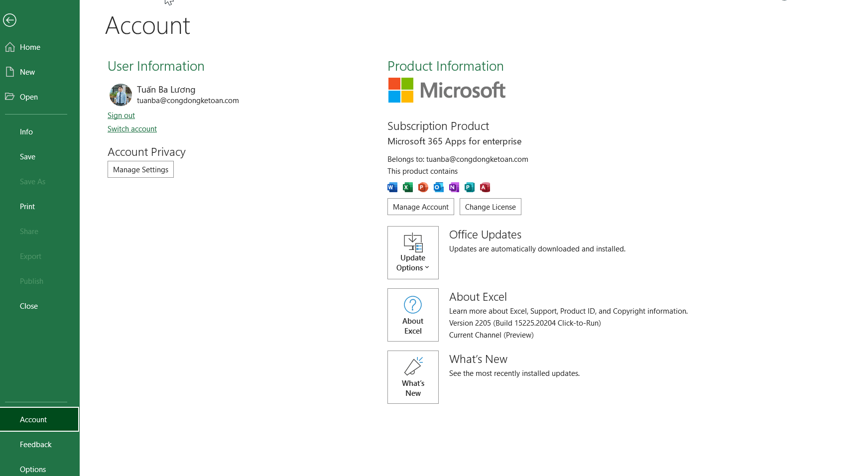Click the Office Updates heading

[x=485, y=235]
